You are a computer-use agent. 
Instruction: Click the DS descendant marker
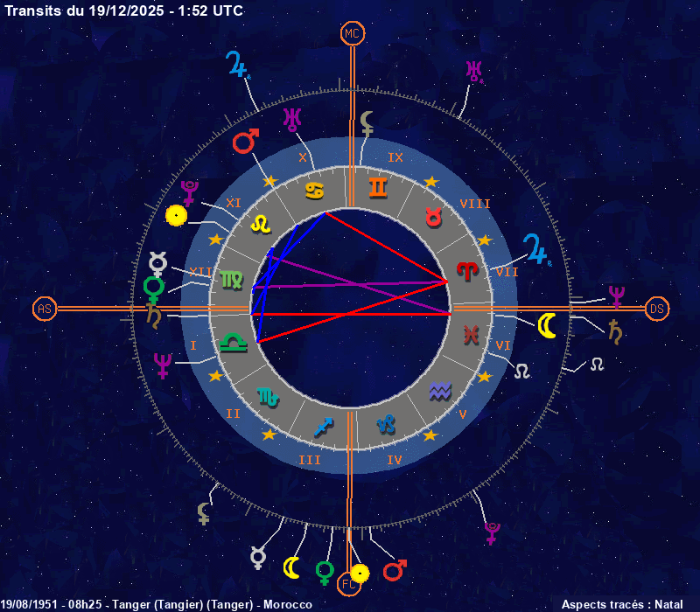657,309
